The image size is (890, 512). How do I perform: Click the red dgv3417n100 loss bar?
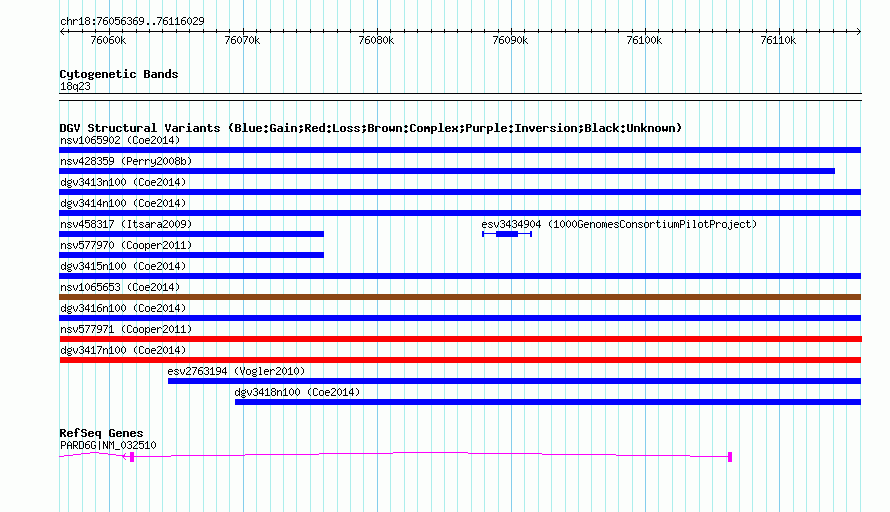click(x=460, y=360)
